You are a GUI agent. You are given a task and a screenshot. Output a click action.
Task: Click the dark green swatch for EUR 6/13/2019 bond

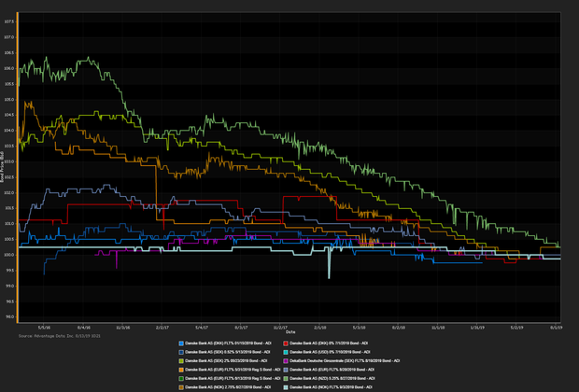point(181,378)
